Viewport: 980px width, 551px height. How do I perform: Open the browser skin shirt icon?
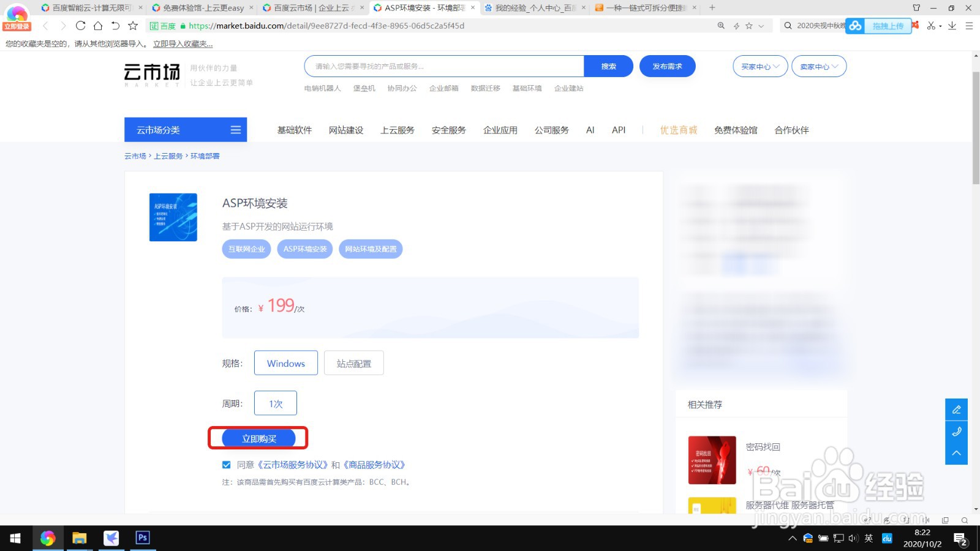(916, 8)
